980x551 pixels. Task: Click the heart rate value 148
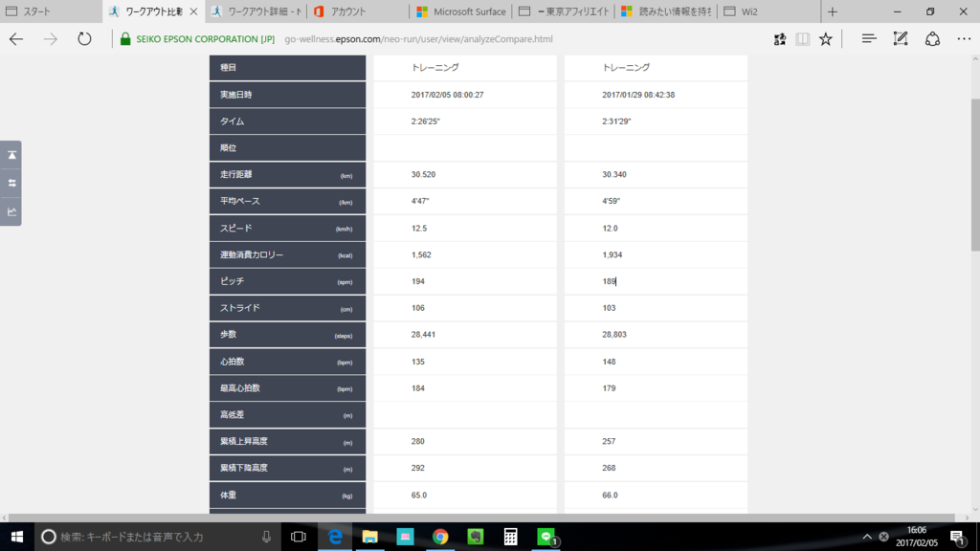point(609,362)
